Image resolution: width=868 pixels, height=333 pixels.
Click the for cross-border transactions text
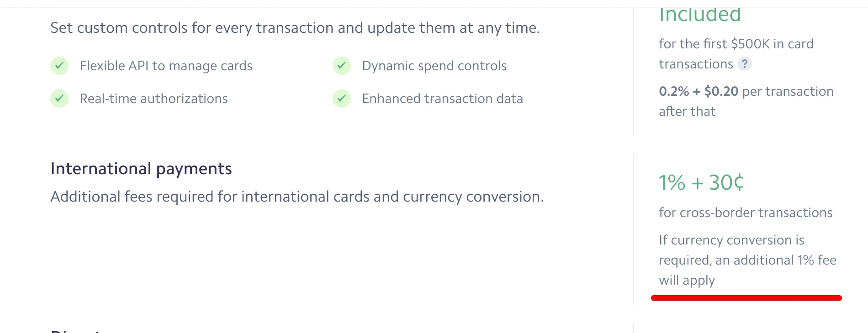[x=746, y=213]
